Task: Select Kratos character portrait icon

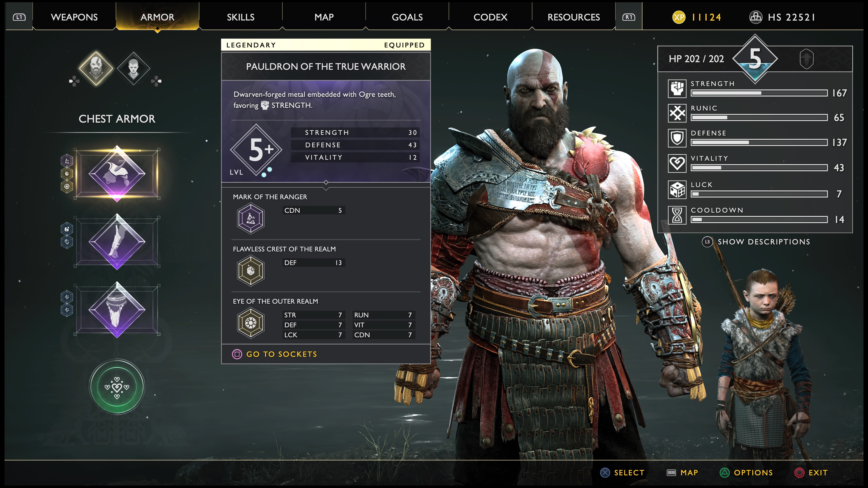Action: pos(96,68)
